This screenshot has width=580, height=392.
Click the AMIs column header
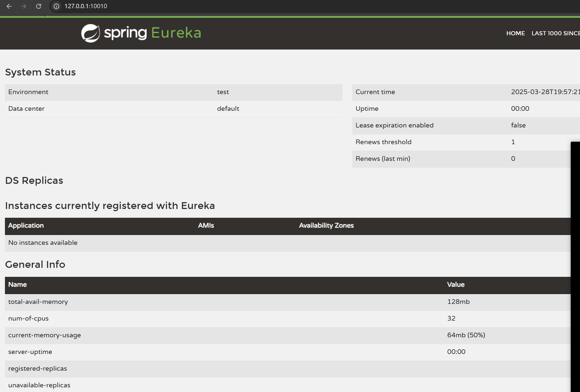coord(206,225)
